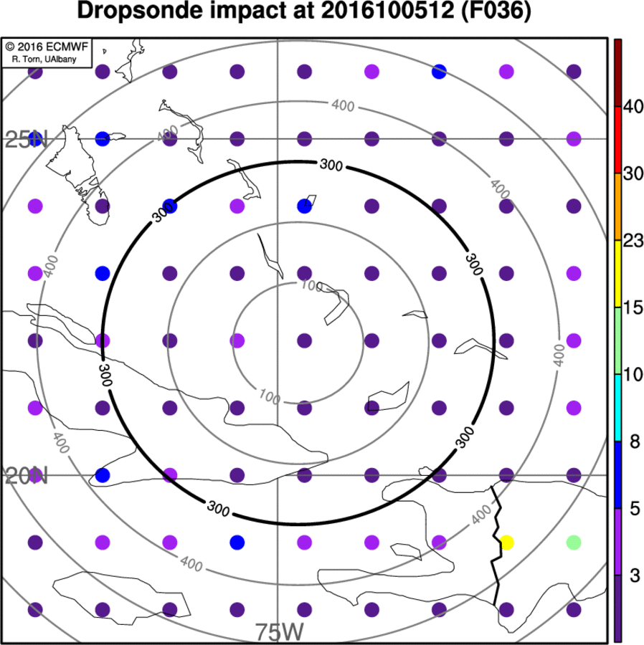The height and width of the screenshot is (645, 644).
Task: Click the '20N' latitude label
Action: click(27, 476)
